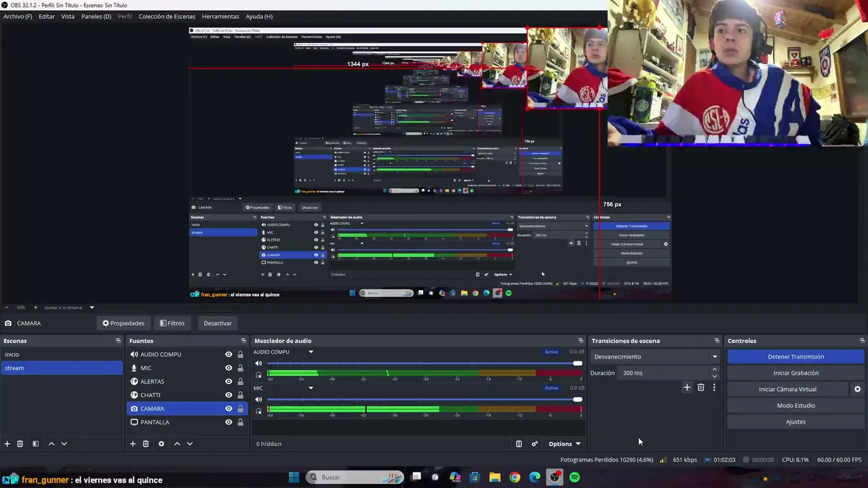Open the Windows Start menu

294,477
